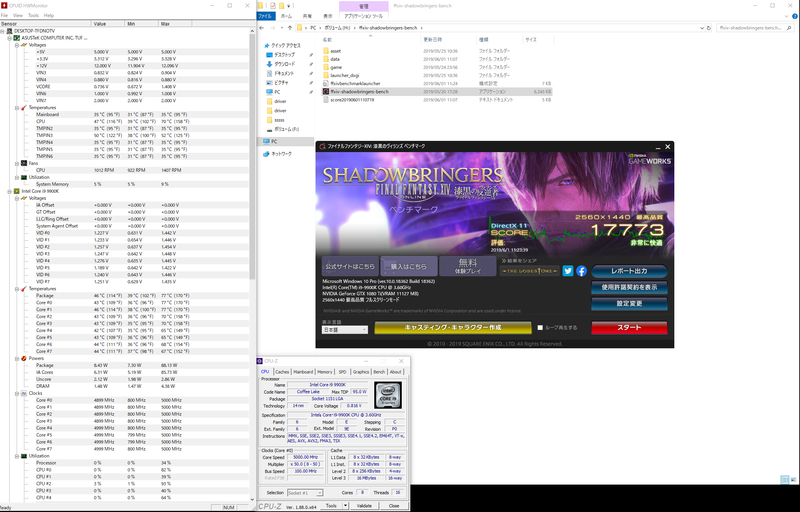800x512 pixels.
Task: Click the official site button in benchmark
Action: coord(350,266)
